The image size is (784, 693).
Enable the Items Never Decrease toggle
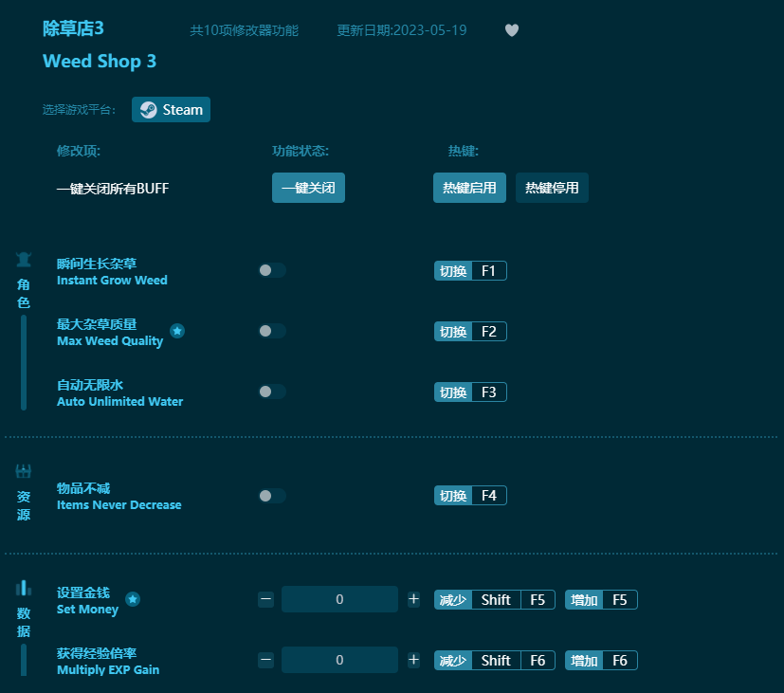tap(272, 495)
